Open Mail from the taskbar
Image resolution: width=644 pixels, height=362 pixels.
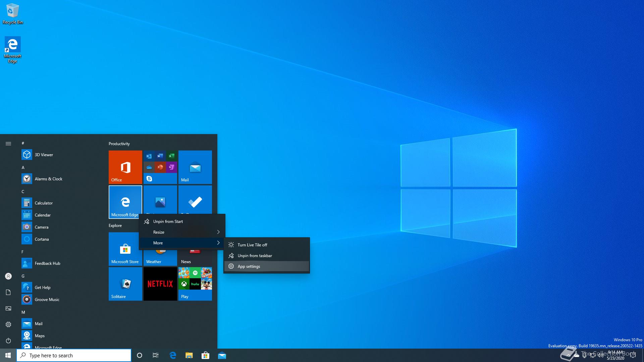click(x=222, y=355)
